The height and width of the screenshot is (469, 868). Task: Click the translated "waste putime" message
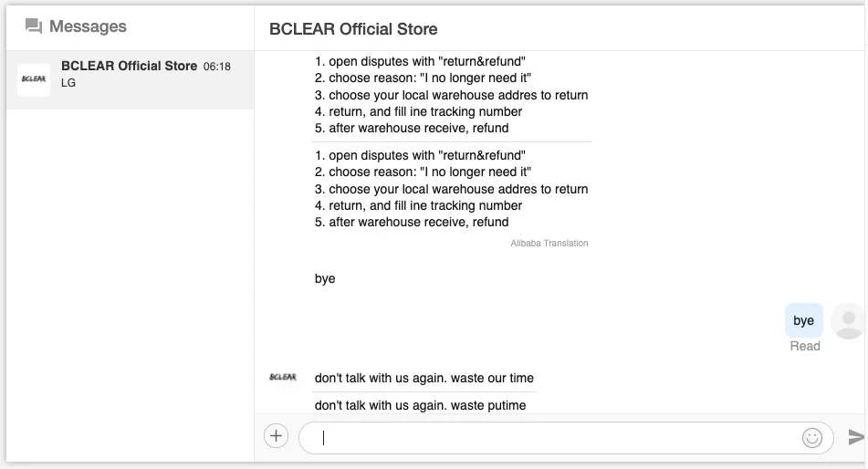(420, 405)
